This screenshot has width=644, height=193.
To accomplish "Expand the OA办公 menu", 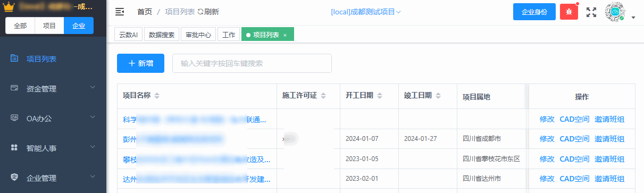I will click(93, 118).
